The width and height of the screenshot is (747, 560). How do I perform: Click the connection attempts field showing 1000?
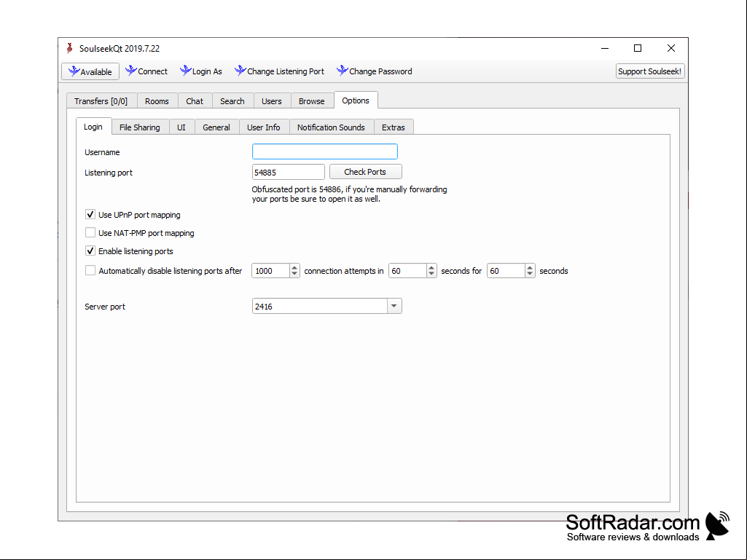pos(270,270)
